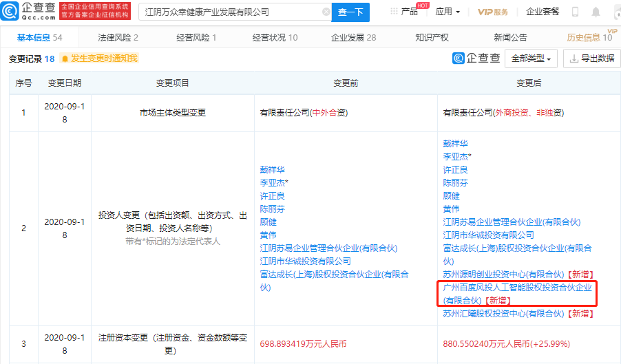The height and width of the screenshot is (364, 621).
Task: Open 广州百度风投人工智能股权投资合伙企业 link
Action: click(517, 294)
